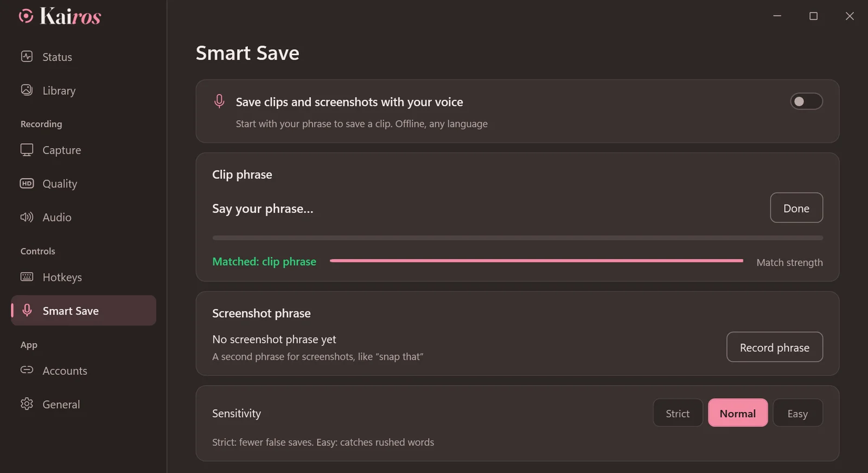
Task: Select Easy sensitivity option
Action: click(797, 413)
